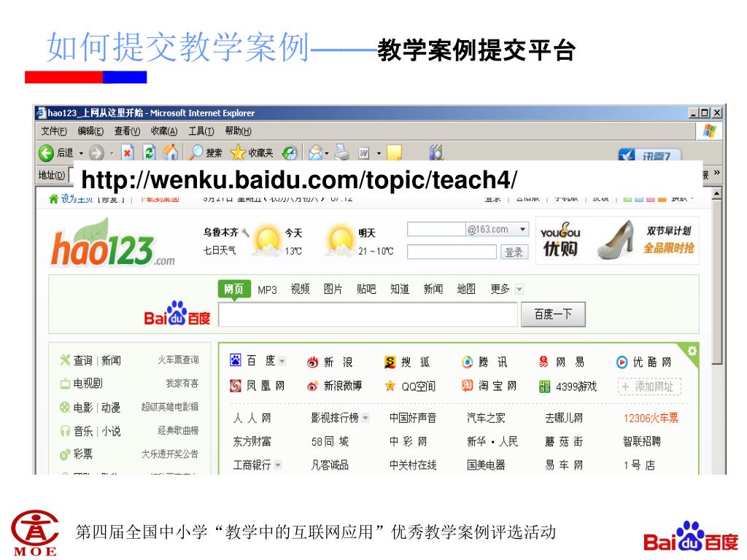747x560 pixels.
Task: Open the 火车票查询 sidebar link
Action: click(x=178, y=360)
